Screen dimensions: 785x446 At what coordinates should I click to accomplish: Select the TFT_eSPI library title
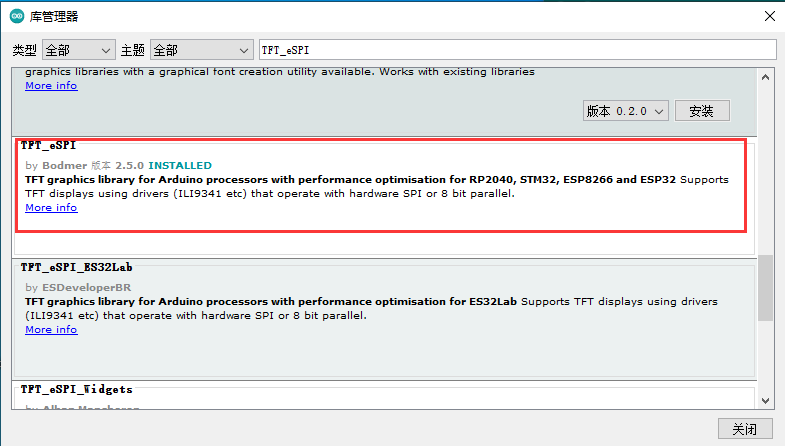(48, 145)
